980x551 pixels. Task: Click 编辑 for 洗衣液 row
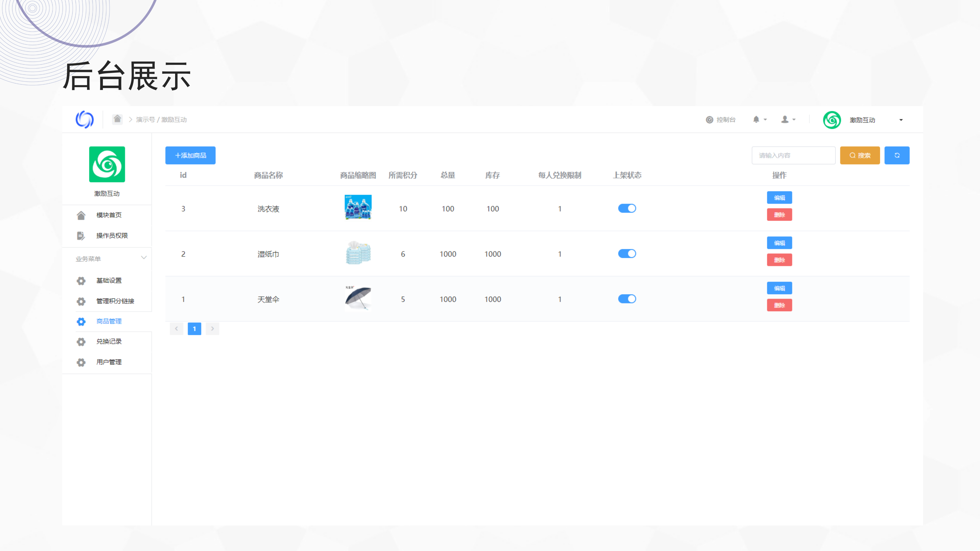(779, 198)
